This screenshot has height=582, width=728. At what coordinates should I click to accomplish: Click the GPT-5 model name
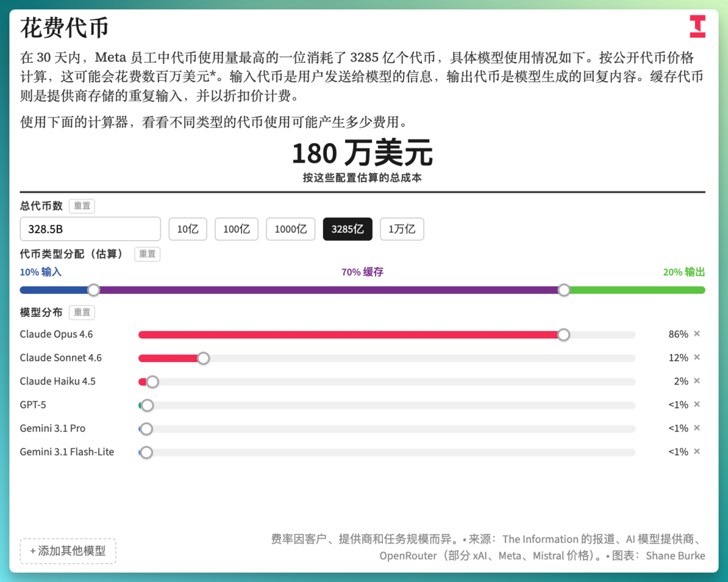pyautogui.click(x=33, y=405)
